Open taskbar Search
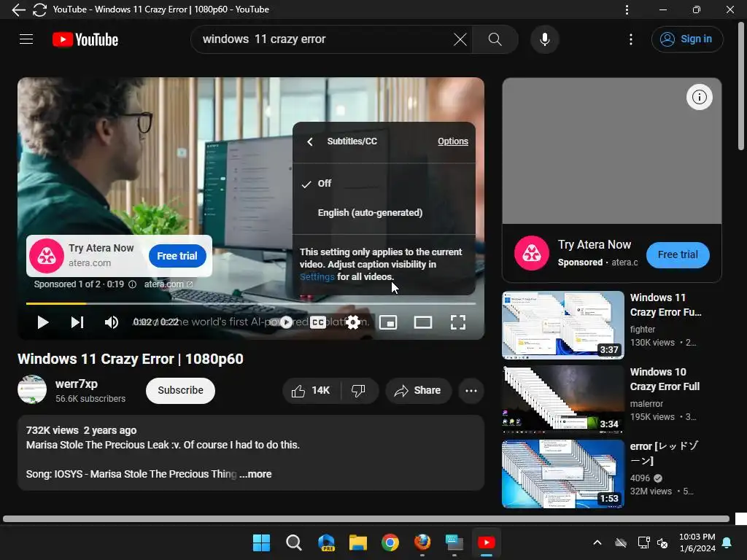This screenshot has width=747, height=560. [293, 542]
